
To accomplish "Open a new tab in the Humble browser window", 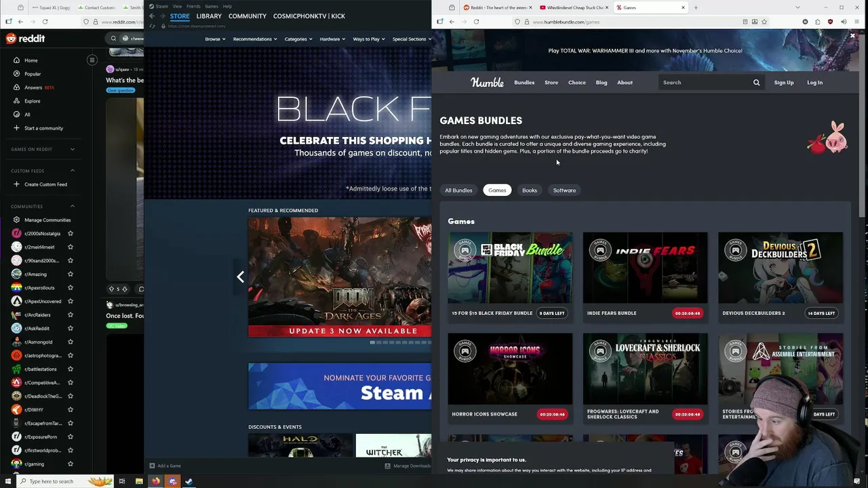I will [x=696, y=7].
